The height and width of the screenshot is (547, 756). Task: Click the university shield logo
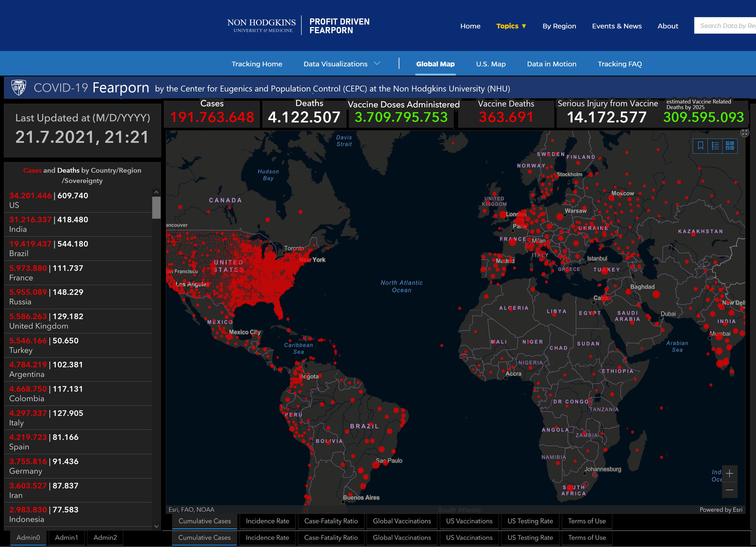click(x=19, y=88)
